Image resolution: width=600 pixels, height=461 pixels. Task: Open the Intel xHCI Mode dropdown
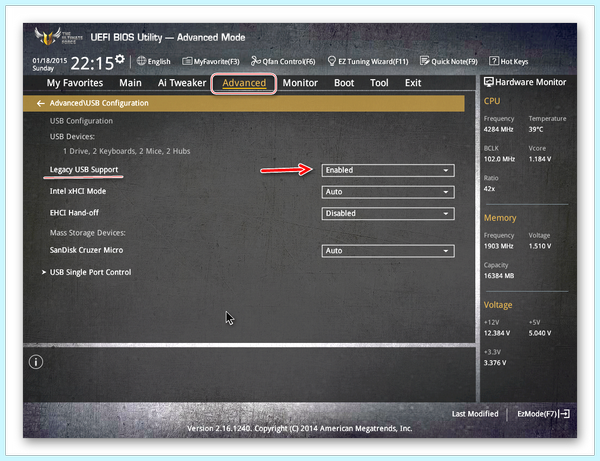tap(388, 192)
